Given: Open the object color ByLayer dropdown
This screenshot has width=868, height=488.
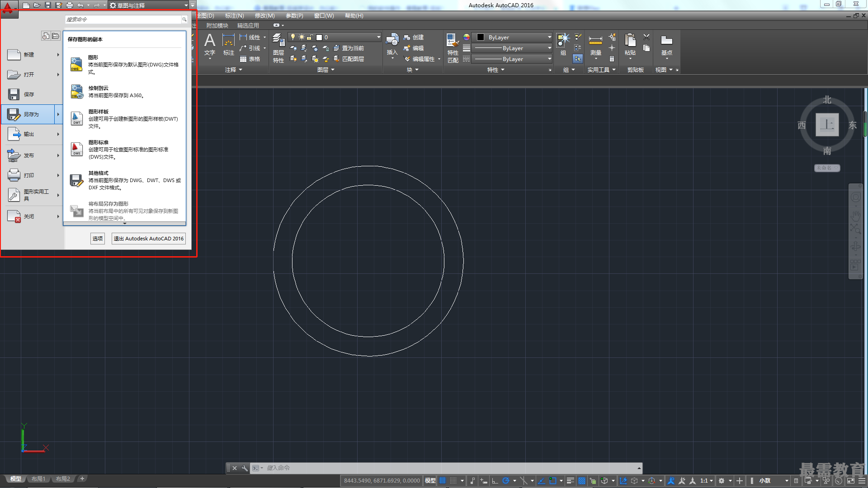Looking at the screenshot, I should click(512, 38).
